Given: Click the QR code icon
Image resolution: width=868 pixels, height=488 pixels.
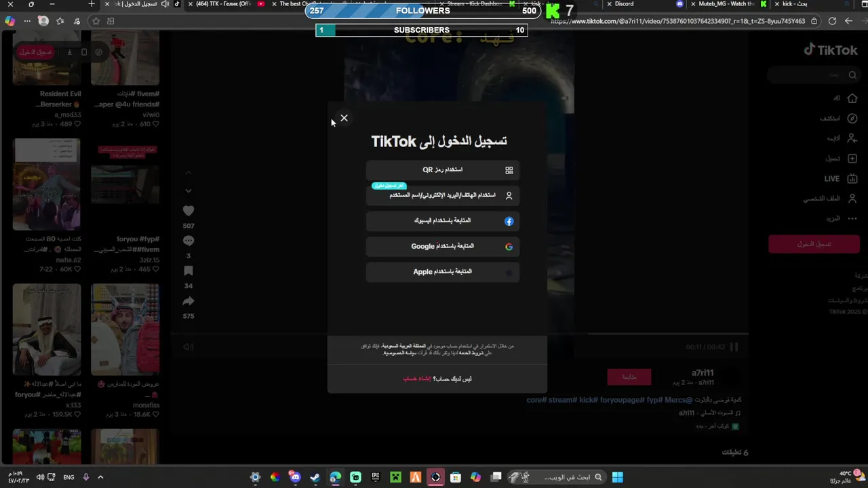Looking at the screenshot, I should pyautogui.click(x=509, y=170).
